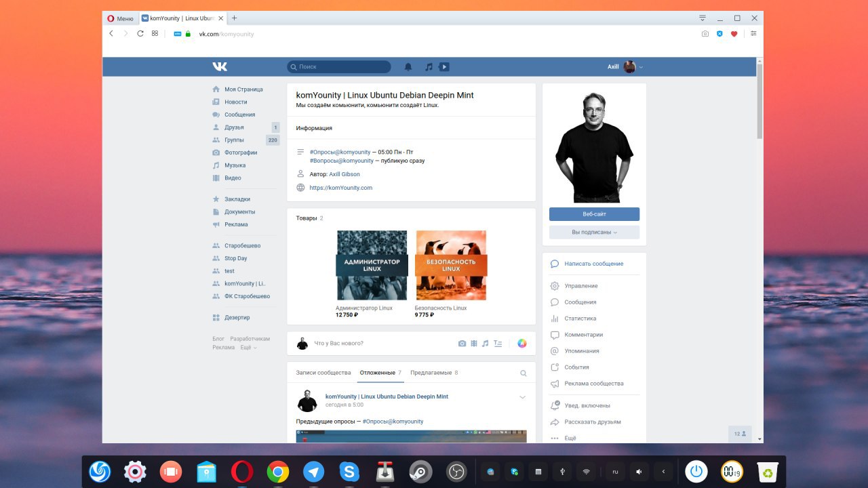Open Opera speed dial grid icon
This screenshot has height=488, width=868.
tap(155, 33)
